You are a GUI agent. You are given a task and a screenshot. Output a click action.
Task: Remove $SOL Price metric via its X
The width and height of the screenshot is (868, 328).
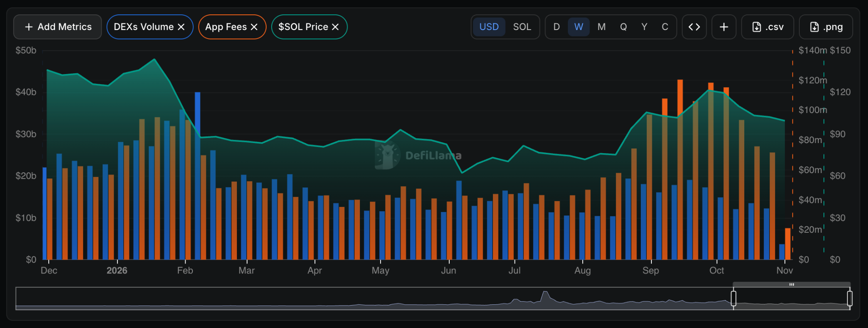pyautogui.click(x=335, y=27)
